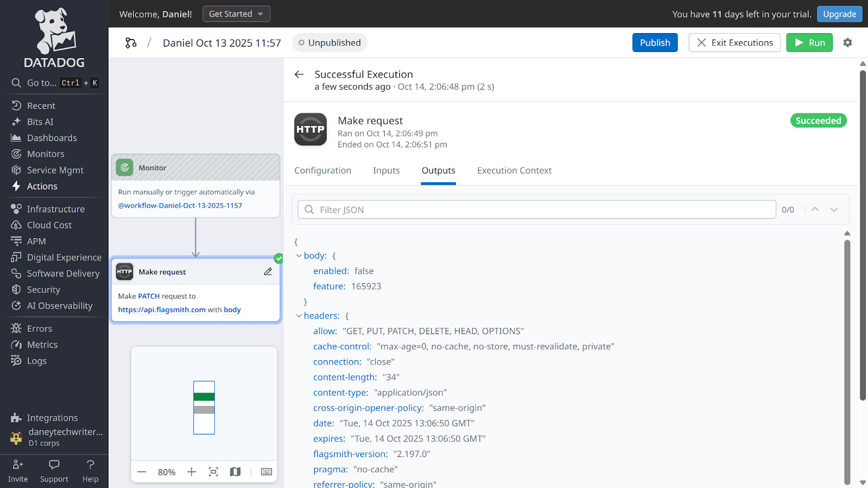Screen dimensions: 868x488
Task: Go to next JSON filter match
Action: (x=834, y=210)
